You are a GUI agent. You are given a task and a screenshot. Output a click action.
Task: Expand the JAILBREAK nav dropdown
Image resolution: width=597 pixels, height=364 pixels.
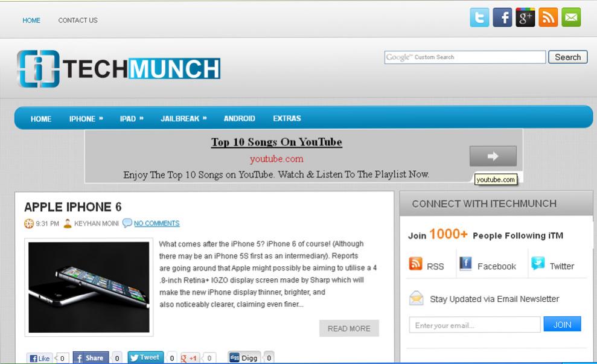tap(184, 119)
